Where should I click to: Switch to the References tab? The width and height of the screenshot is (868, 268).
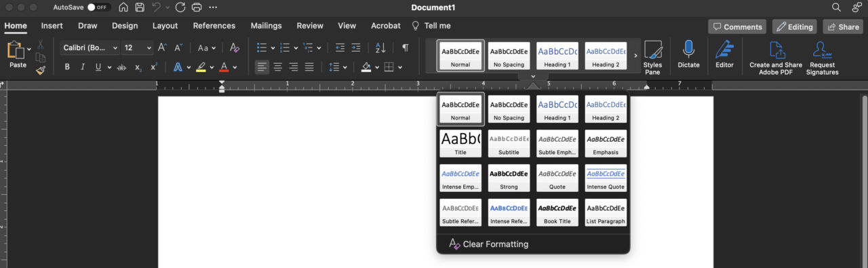214,26
